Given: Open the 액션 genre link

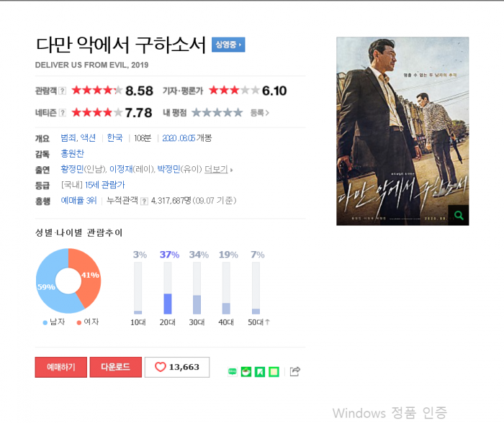Looking at the screenshot, I should [x=88, y=138].
